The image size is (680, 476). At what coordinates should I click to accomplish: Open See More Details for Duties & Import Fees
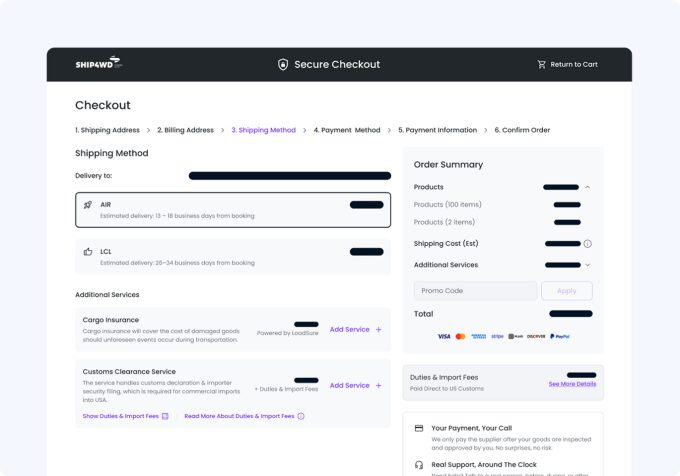click(572, 384)
